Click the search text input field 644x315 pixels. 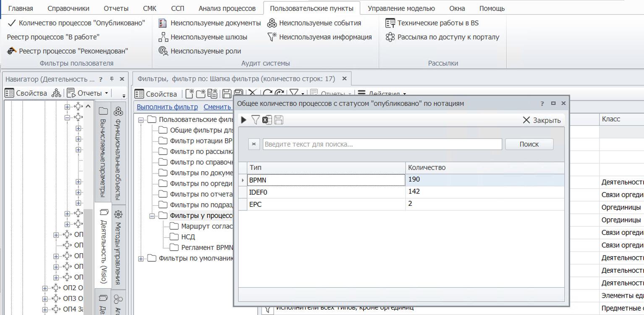click(x=382, y=144)
